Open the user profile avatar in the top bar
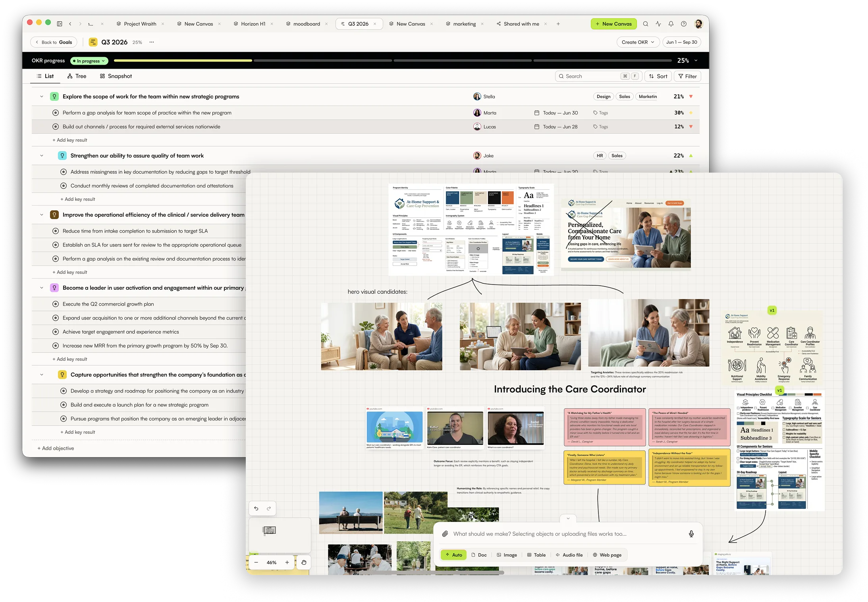Image resolution: width=868 pixels, height=602 pixels. tap(698, 24)
